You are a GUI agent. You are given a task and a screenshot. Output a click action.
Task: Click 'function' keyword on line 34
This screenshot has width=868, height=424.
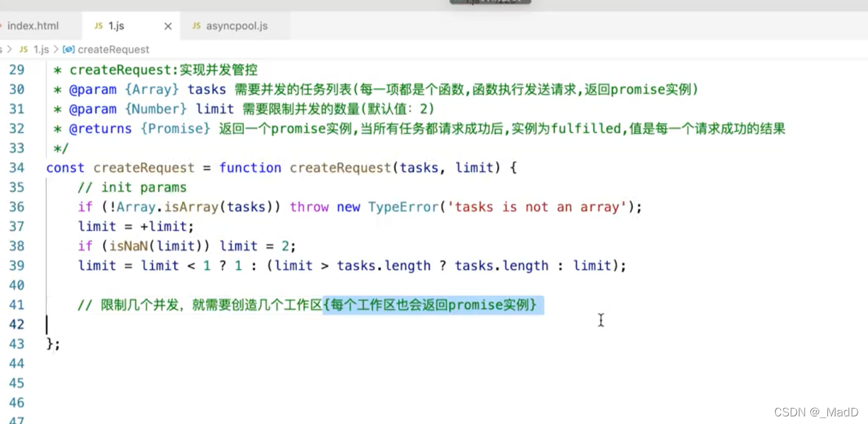250,168
